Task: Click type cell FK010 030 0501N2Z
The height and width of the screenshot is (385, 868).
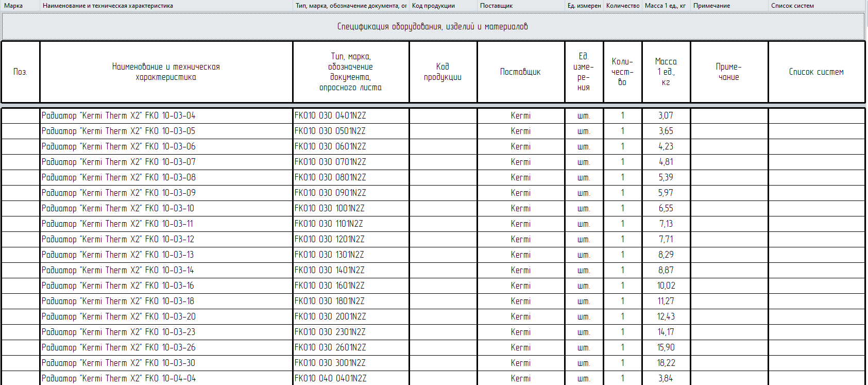Action: tap(351, 131)
